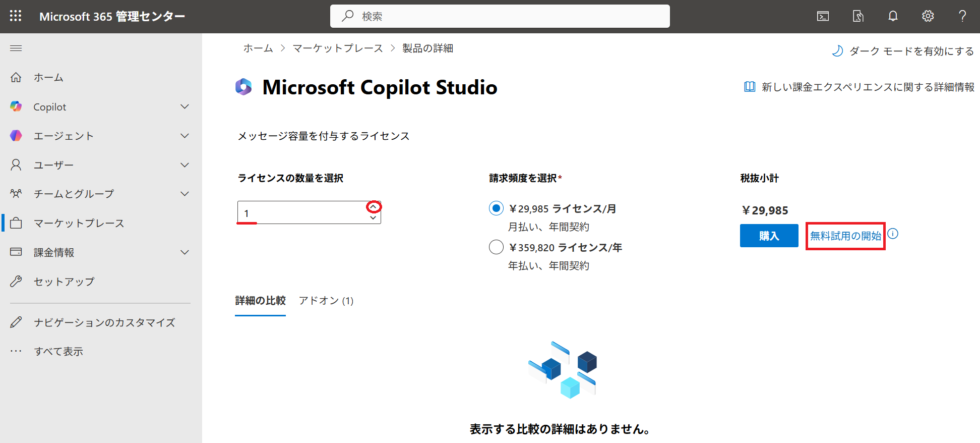Click the Home house icon in sidebar

[x=16, y=77]
